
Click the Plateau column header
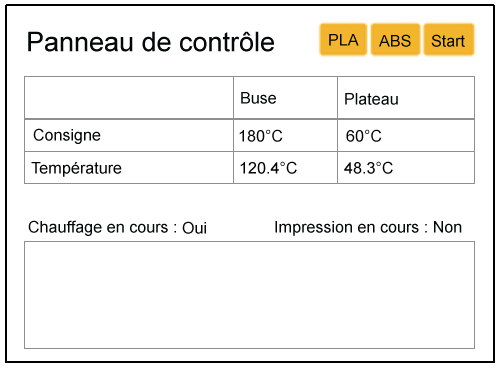(406, 98)
